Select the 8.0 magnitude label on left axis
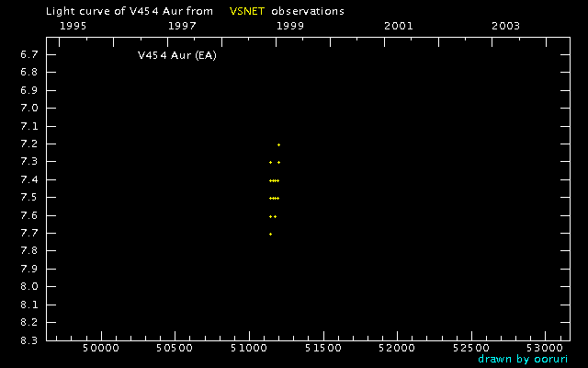Image resolution: width=588 pixels, height=368 pixels. 28,287
